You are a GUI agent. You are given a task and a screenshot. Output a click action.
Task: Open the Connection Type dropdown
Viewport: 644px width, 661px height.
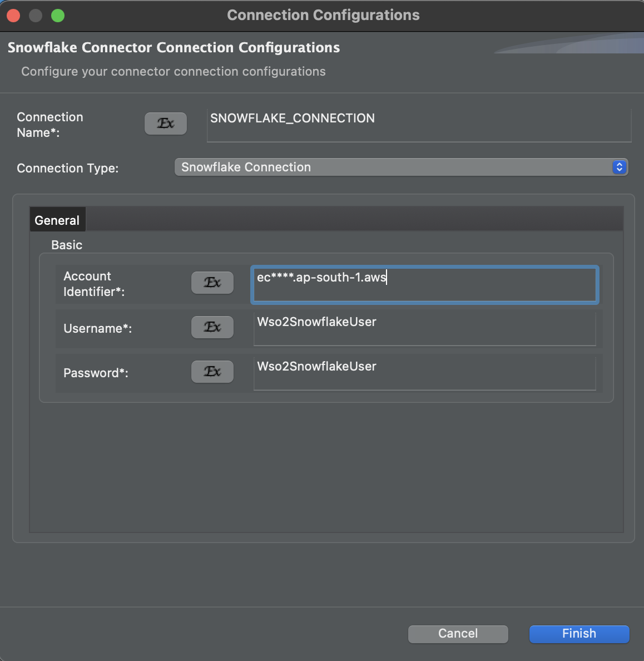click(401, 167)
